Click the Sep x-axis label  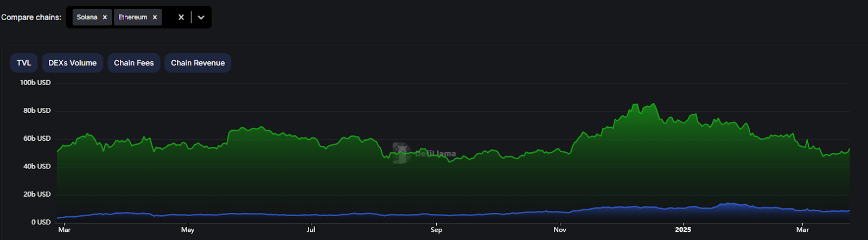coord(436,230)
